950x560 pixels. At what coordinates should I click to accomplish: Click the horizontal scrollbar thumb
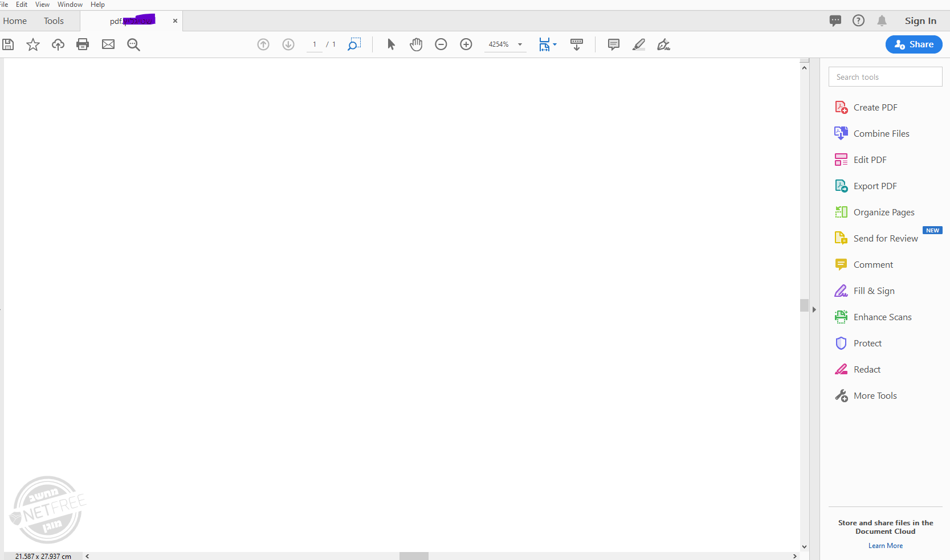pyautogui.click(x=414, y=556)
